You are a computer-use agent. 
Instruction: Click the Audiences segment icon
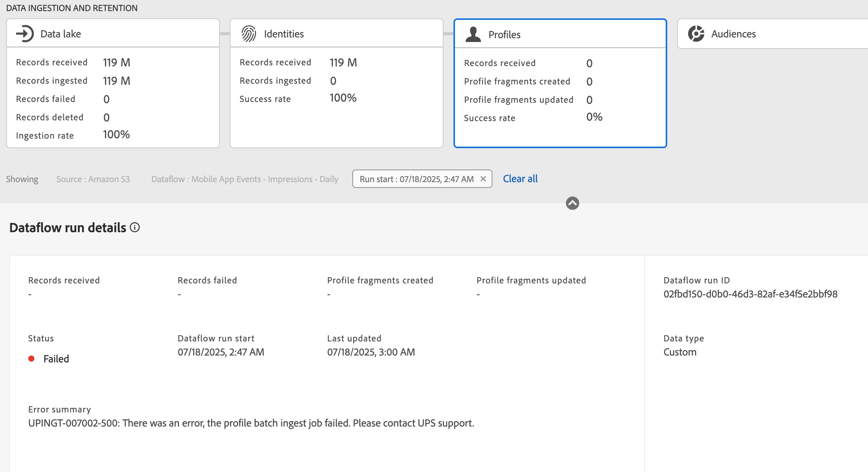point(696,34)
